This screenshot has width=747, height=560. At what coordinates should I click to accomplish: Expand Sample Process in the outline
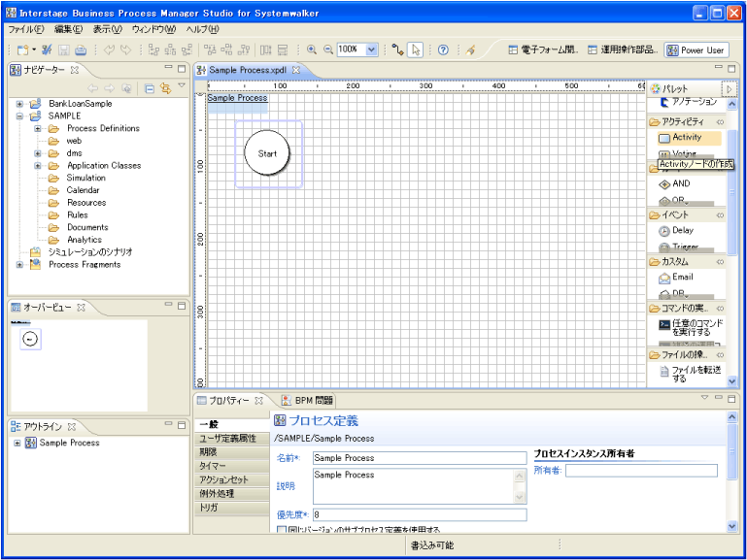coord(17,443)
